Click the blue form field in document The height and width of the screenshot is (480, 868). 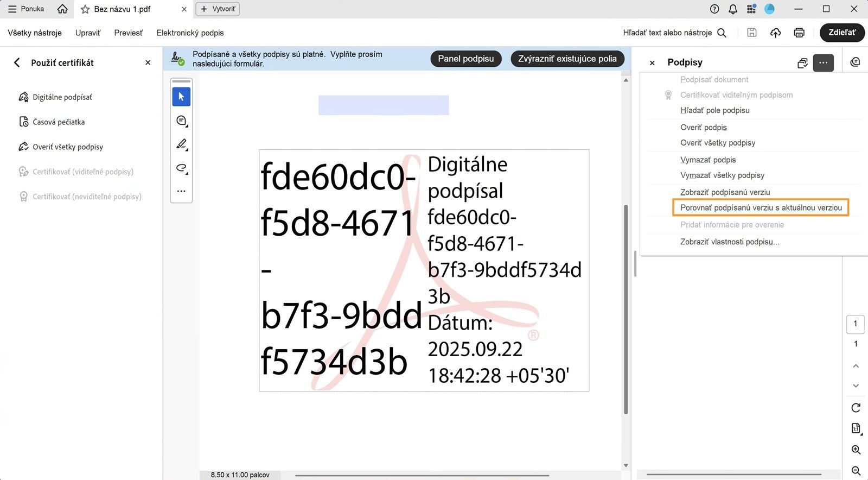coord(384,105)
